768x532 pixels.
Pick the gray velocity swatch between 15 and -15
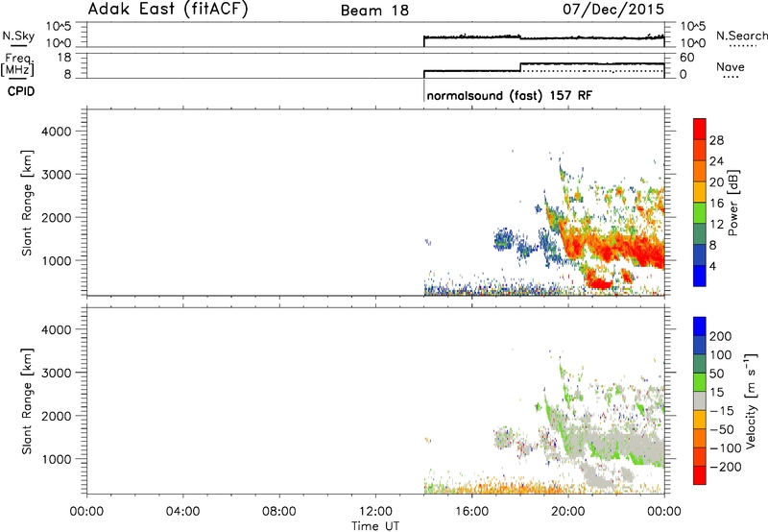tap(700, 400)
